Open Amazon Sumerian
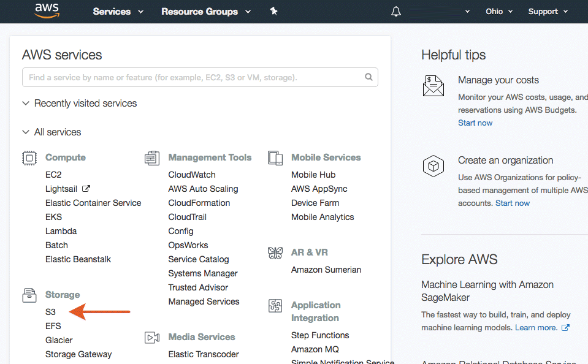 tap(326, 270)
